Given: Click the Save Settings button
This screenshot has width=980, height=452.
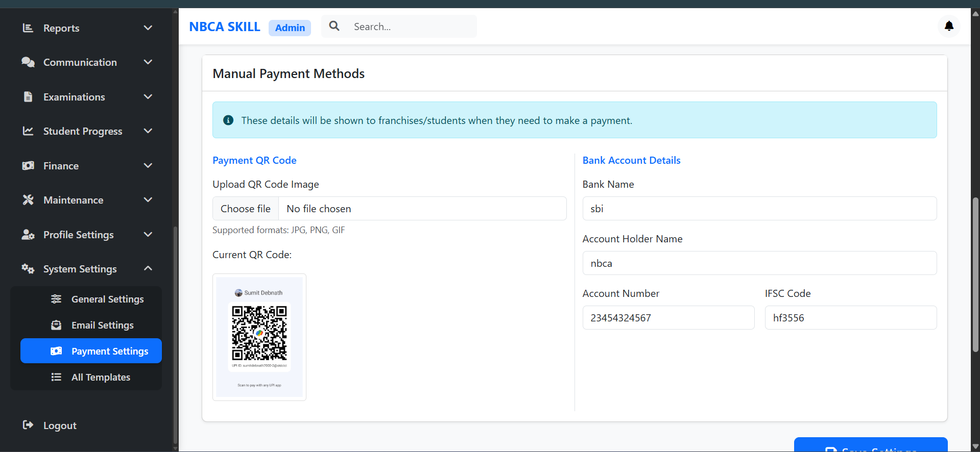Looking at the screenshot, I should pyautogui.click(x=871, y=444).
